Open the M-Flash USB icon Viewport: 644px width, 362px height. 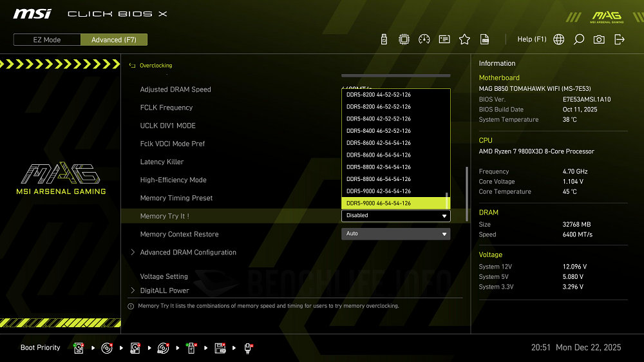click(384, 39)
